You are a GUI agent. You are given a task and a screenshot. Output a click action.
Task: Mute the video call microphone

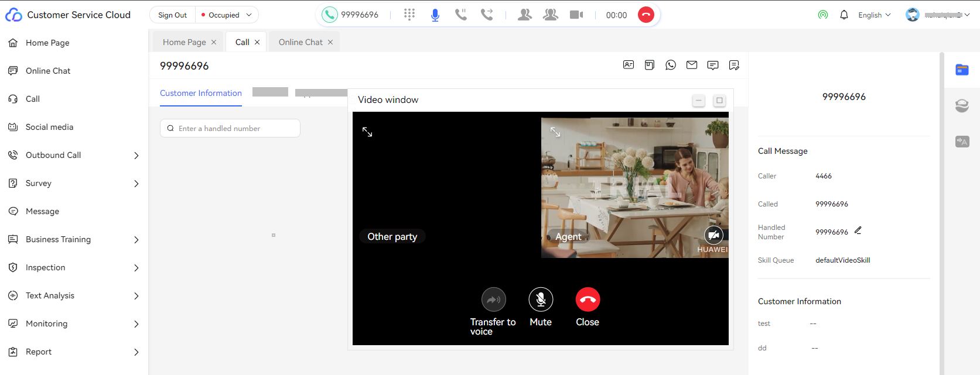pyautogui.click(x=541, y=300)
